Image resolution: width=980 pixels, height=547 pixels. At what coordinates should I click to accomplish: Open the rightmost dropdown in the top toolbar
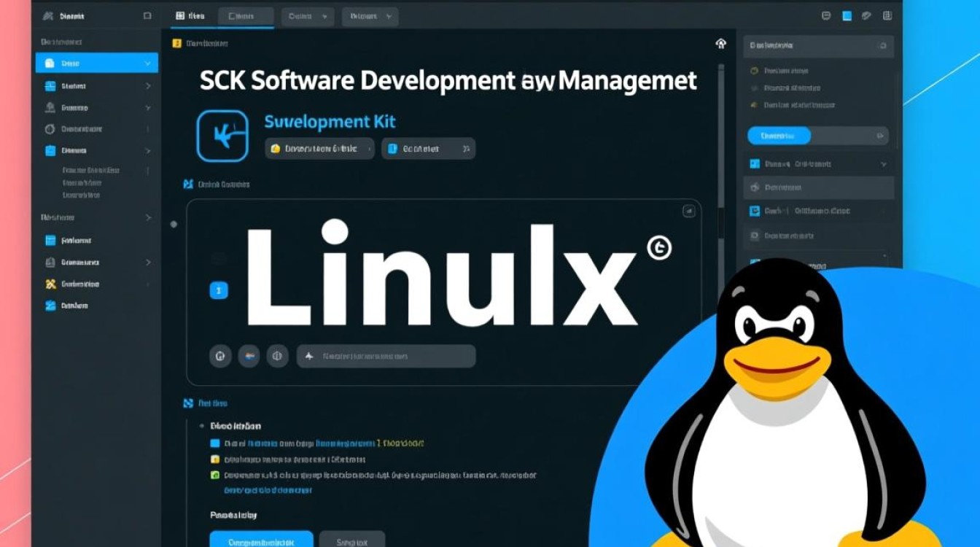[x=370, y=16]
